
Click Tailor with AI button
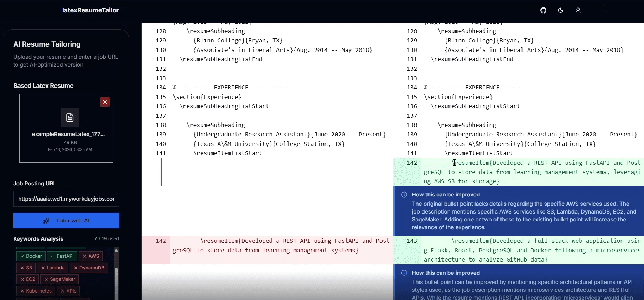coord(66,221)
